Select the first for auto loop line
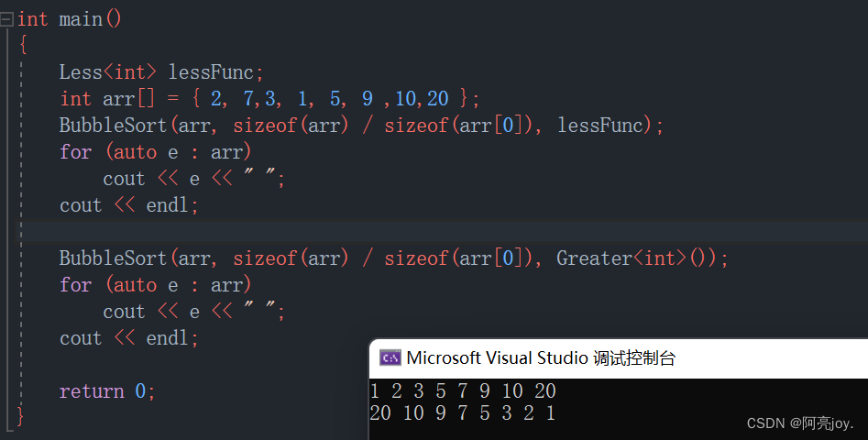The image size is (868, 440). [155, 152]
